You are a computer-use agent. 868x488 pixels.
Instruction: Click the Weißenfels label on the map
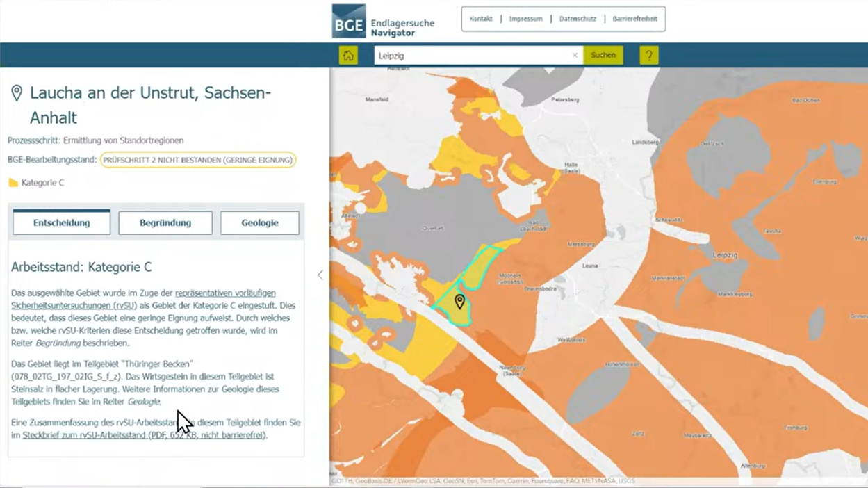click(571, 340)
